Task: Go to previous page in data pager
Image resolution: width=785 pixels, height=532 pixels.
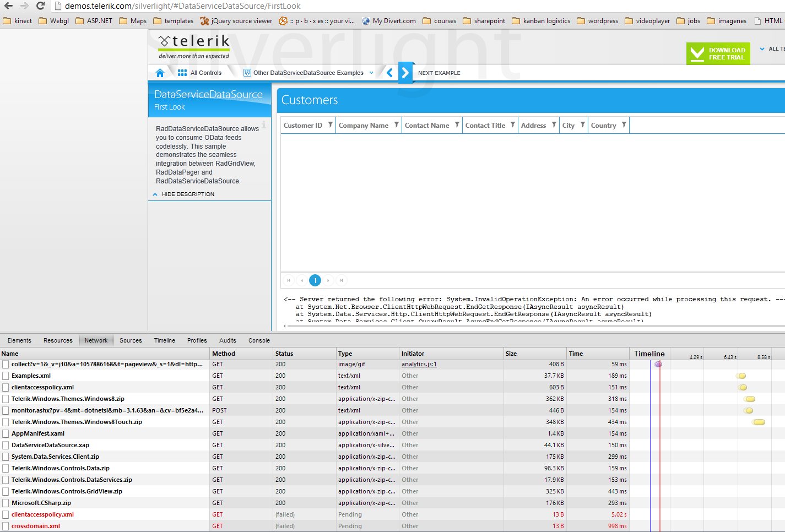Action: 302,280
